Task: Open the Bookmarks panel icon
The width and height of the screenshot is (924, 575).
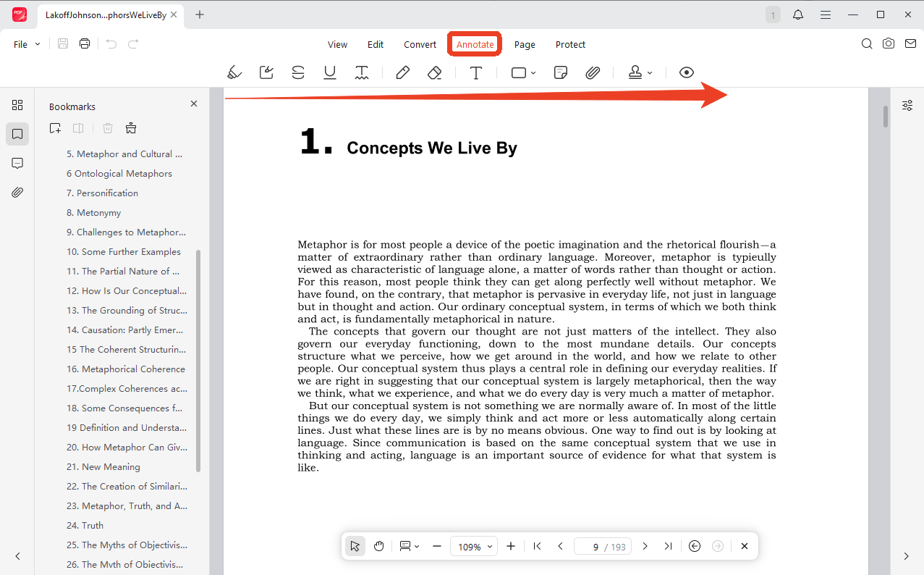Action: 17,134
